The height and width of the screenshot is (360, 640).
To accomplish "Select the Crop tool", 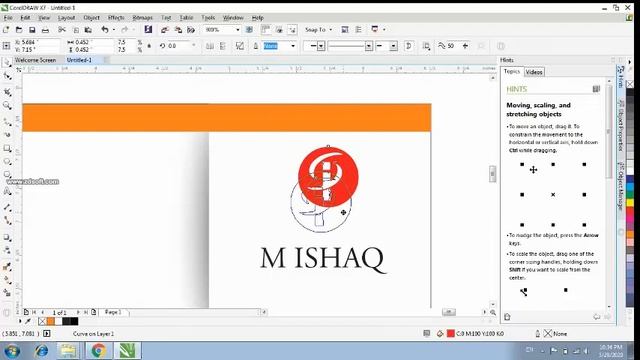I will [x=7, y=92].
